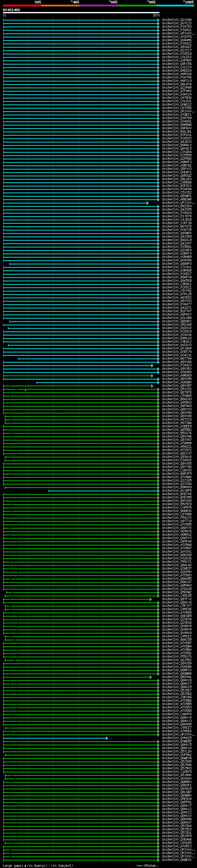Image resolution: width=197 pixels, height=868 pixels.
Task: Click the orange ~40% identity color bar
Action: coord(60,6)
